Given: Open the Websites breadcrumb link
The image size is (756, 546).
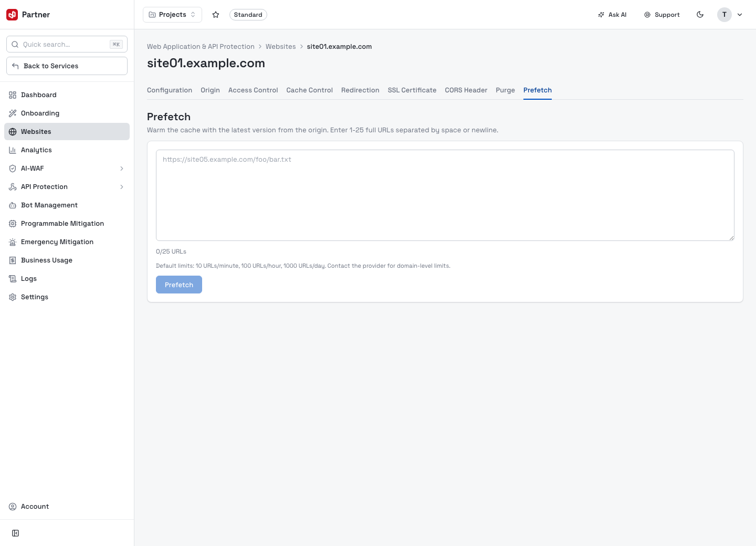Looking at the screenshot, I should (281, 47).
